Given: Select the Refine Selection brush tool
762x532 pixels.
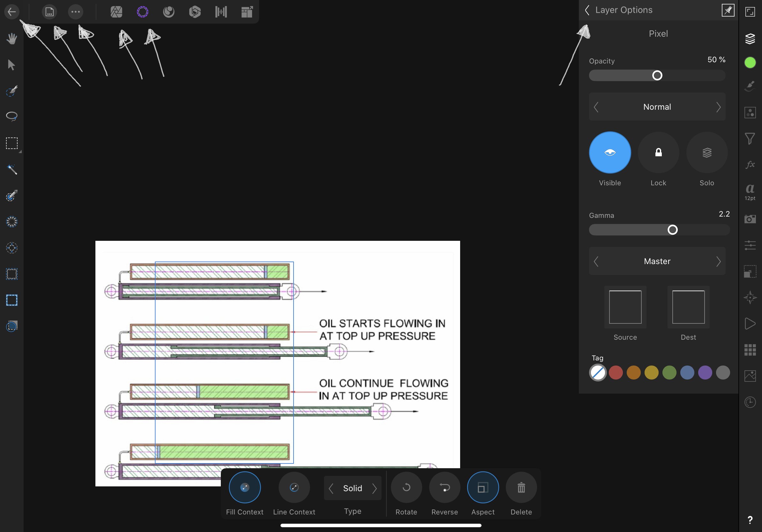Looking at the screenshot, I should [11, 196].
